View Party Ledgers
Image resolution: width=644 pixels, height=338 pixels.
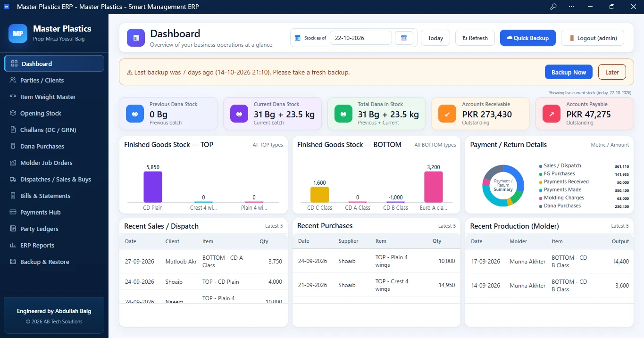(54, 229)
